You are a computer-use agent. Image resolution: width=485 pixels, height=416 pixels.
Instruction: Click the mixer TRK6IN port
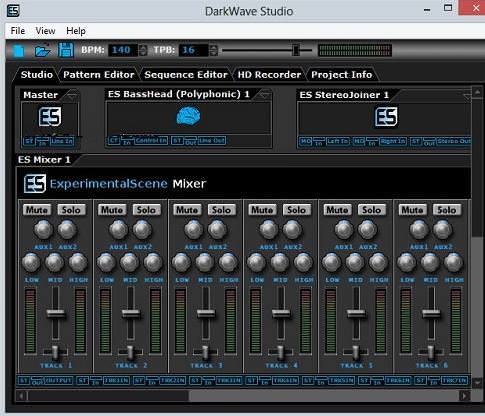coord(398,380)
